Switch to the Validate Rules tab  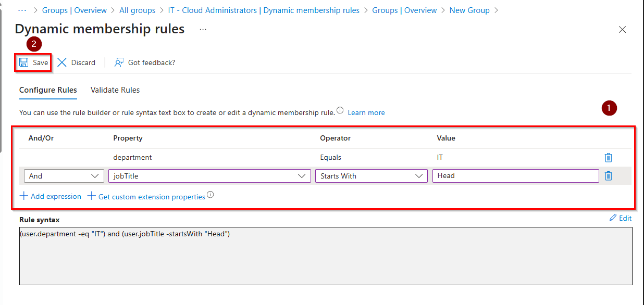point(115,90)
